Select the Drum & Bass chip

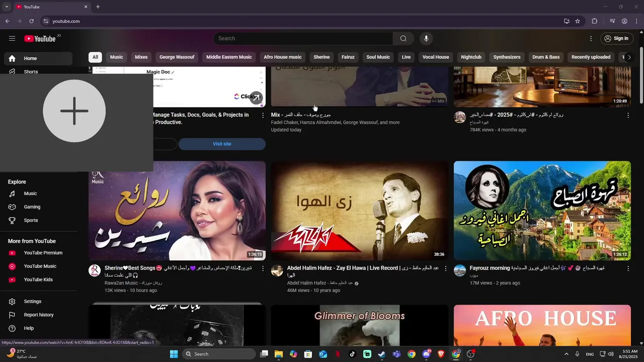coord(546,57)
